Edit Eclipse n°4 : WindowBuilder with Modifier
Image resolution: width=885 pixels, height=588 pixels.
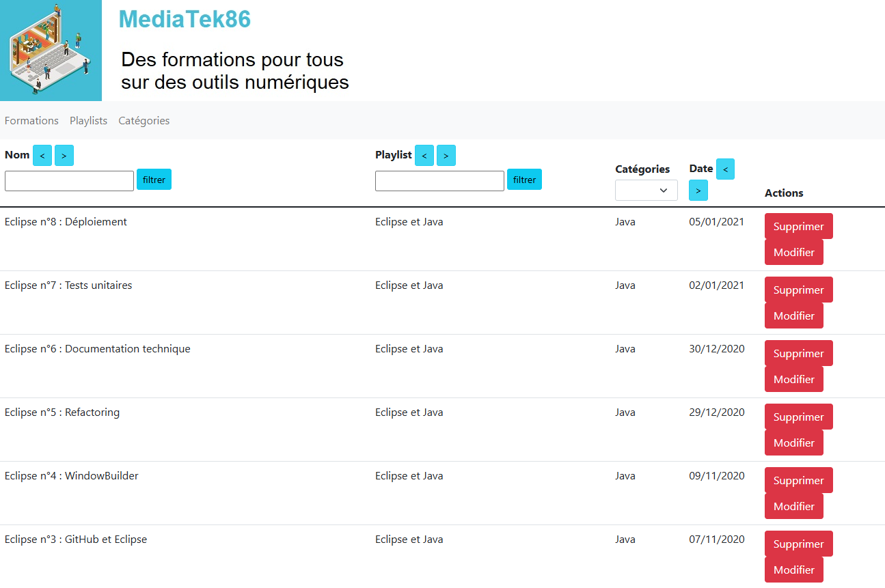coord(794,506)
